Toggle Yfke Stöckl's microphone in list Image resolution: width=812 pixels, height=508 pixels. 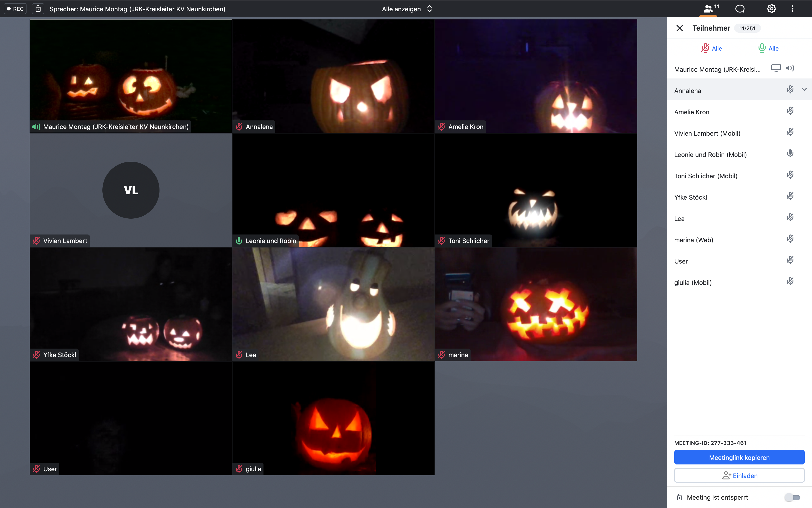(x=790, y=196)
